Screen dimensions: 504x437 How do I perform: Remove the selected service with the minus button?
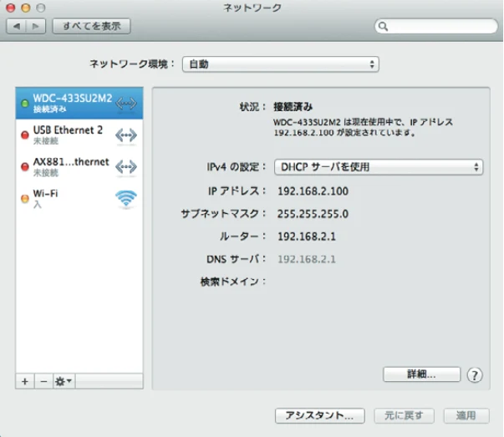[43, 381]
